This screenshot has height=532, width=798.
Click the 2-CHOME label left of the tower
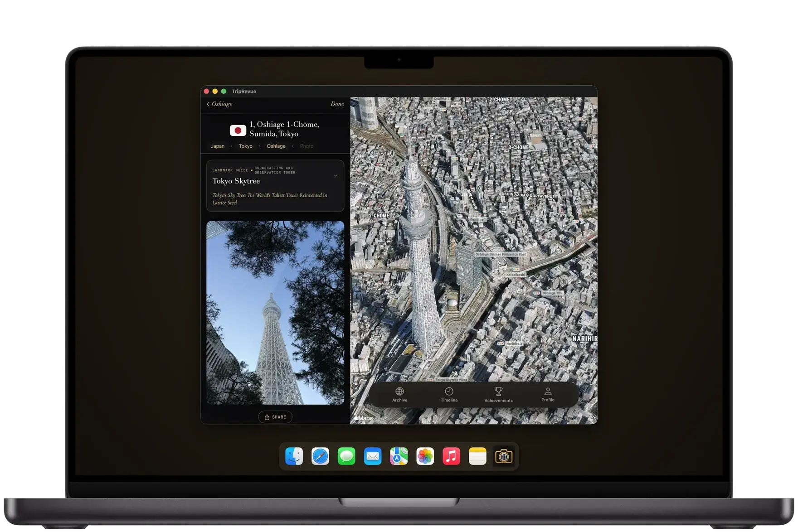(x=379, y=216)
